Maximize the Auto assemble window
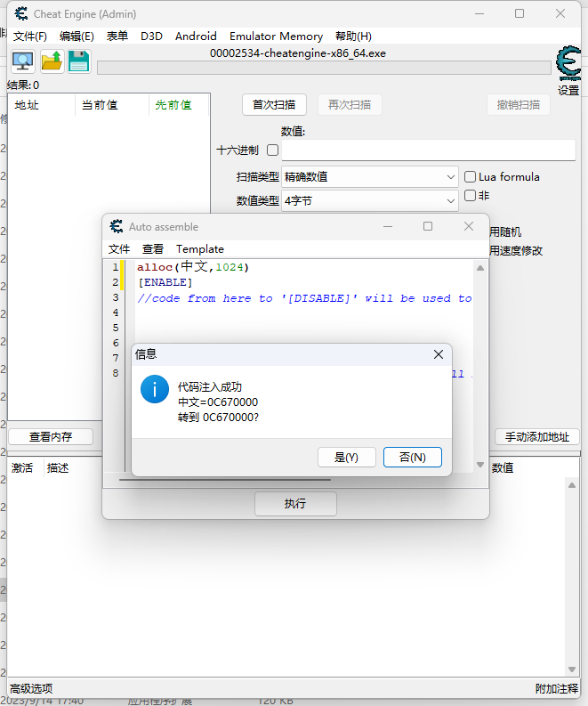Screen dimensions: 588x706 (428, 226)
